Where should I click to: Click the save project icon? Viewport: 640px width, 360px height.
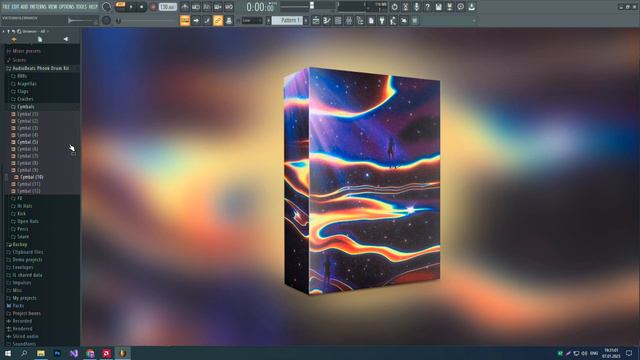coord(438,7)
